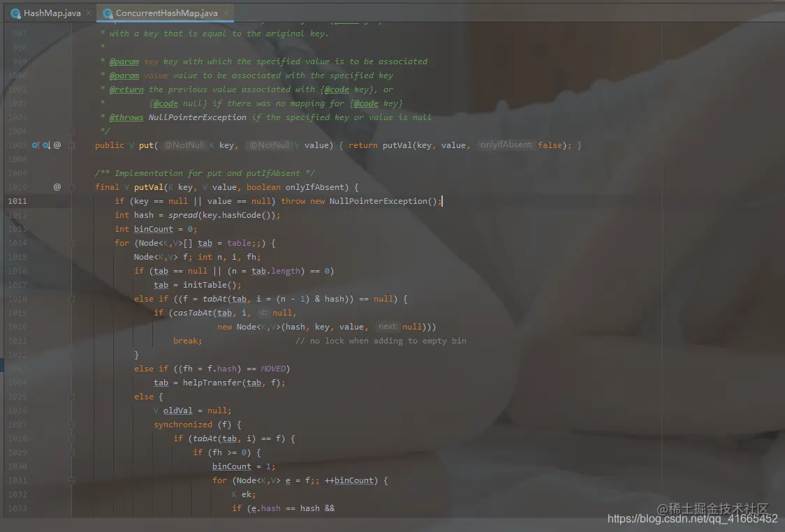Click the 'Implementation for put and putIfAbsent' comment
This screenshot has height=532, width=785.
click(205, 173)
